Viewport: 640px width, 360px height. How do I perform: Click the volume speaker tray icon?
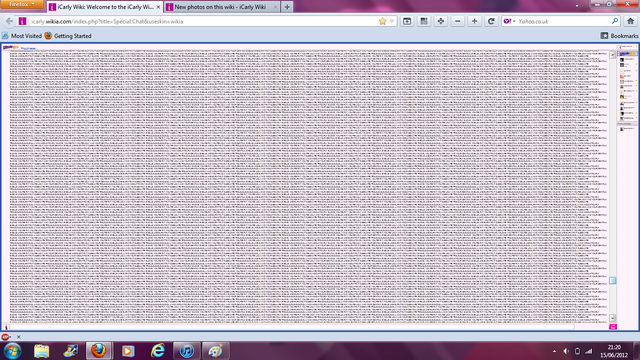pos(566,351)
